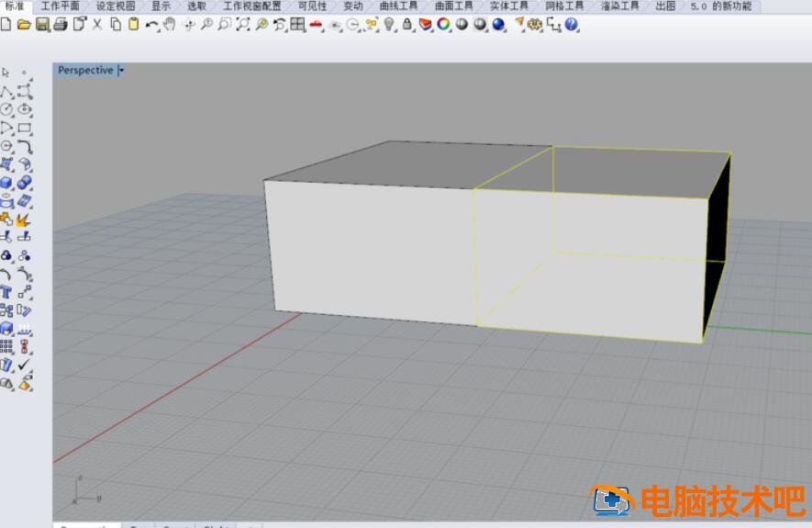Open the 网格工具 tab
The image size is (812, 528).
pyautogui.click(x=564, y=6)
